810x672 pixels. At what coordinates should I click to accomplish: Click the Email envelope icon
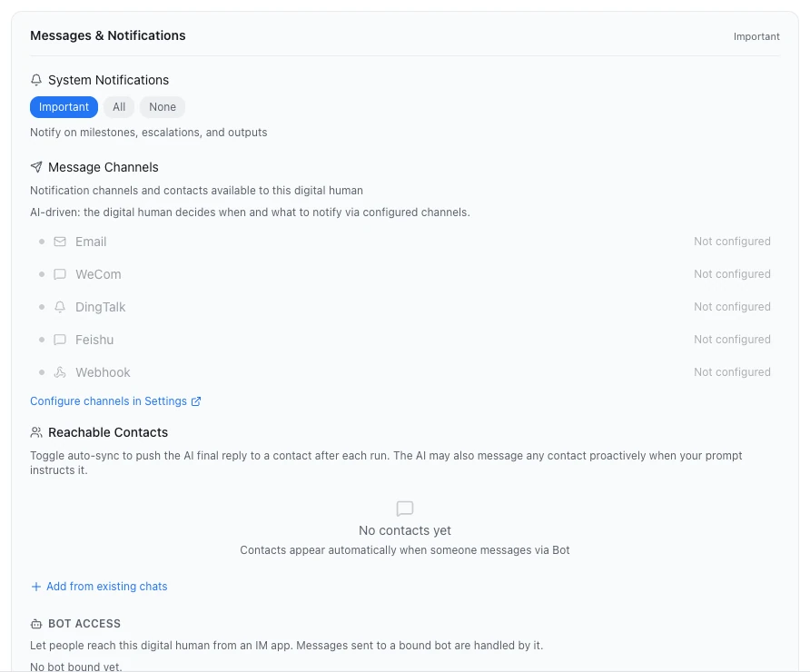coord(60,242)
